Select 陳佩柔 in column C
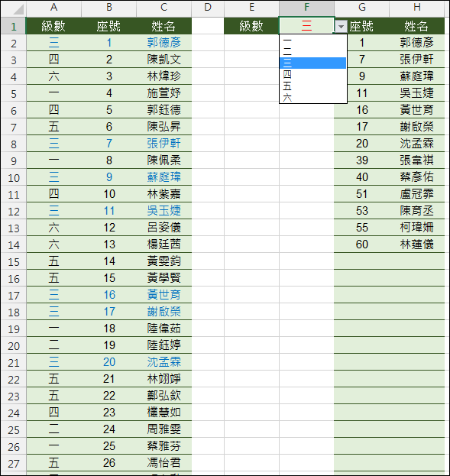The image size is (450, 476). [x=164, y=160]
